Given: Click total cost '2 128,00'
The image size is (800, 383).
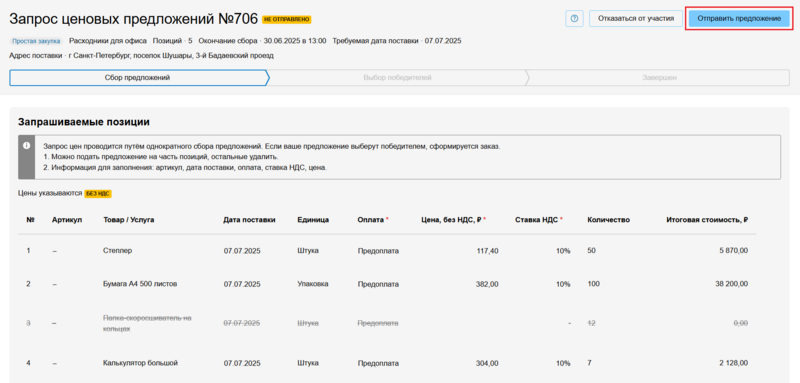Looking at the screenshot, I should 734,363.
